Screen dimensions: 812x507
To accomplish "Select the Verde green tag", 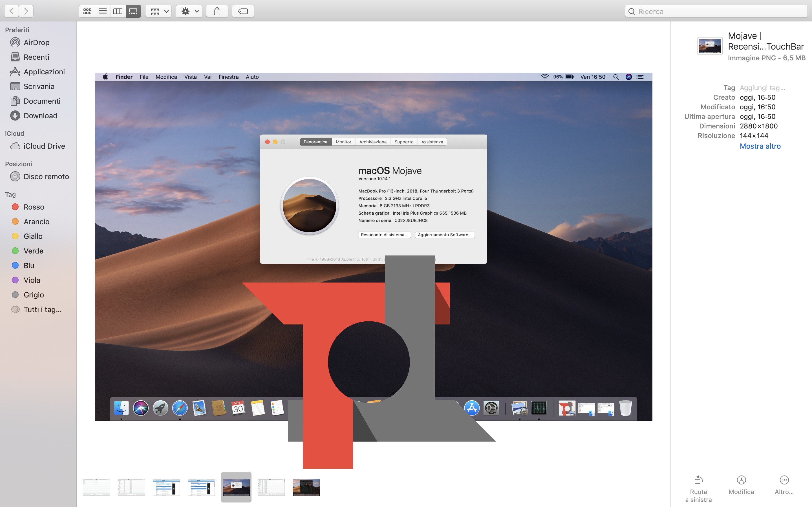I will click(33, 251).
